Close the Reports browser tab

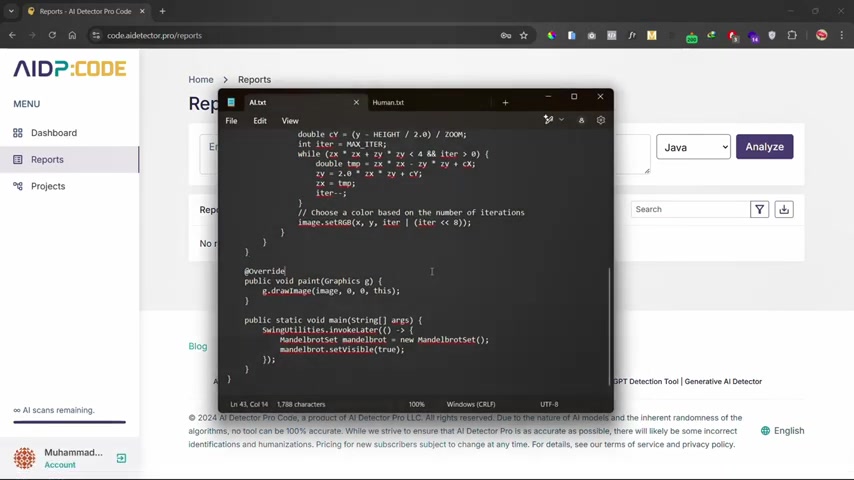click(x=142, y=11)
